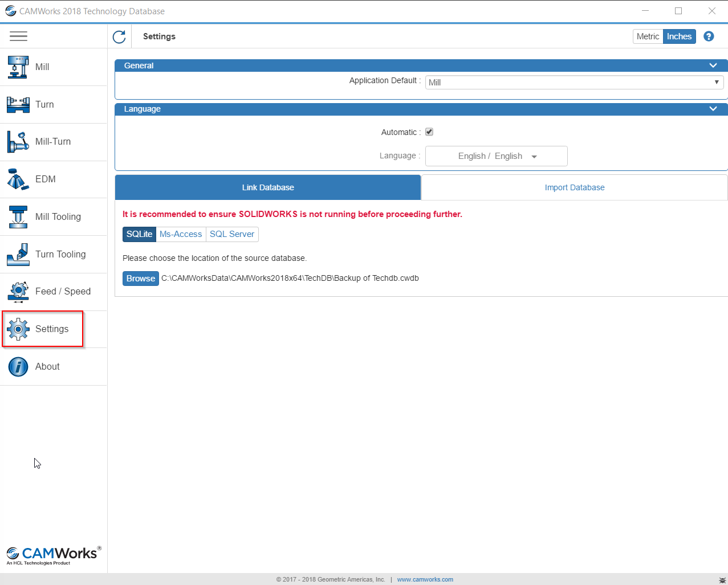Switch to Import Database tab
The width and height of the screenshot is (728, 585).
pos(575,187)
